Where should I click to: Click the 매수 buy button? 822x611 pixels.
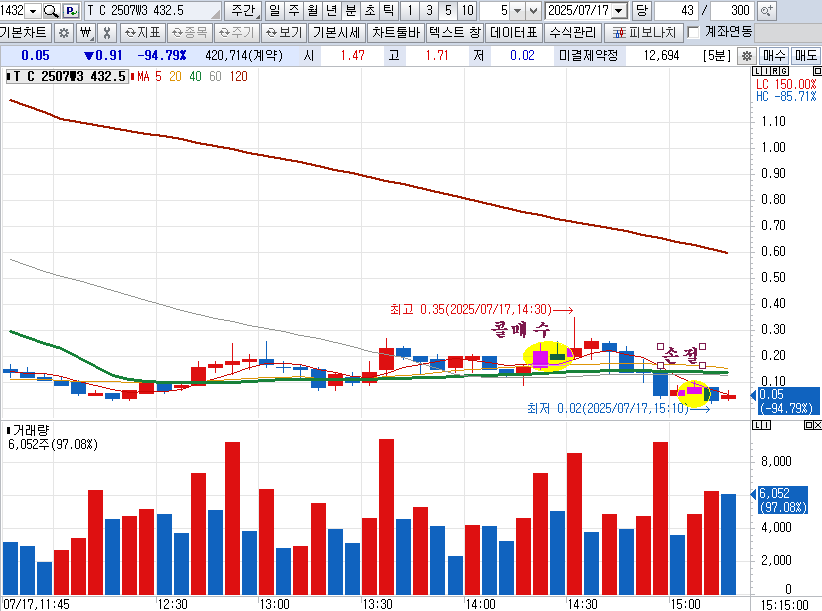pos(774,56)
